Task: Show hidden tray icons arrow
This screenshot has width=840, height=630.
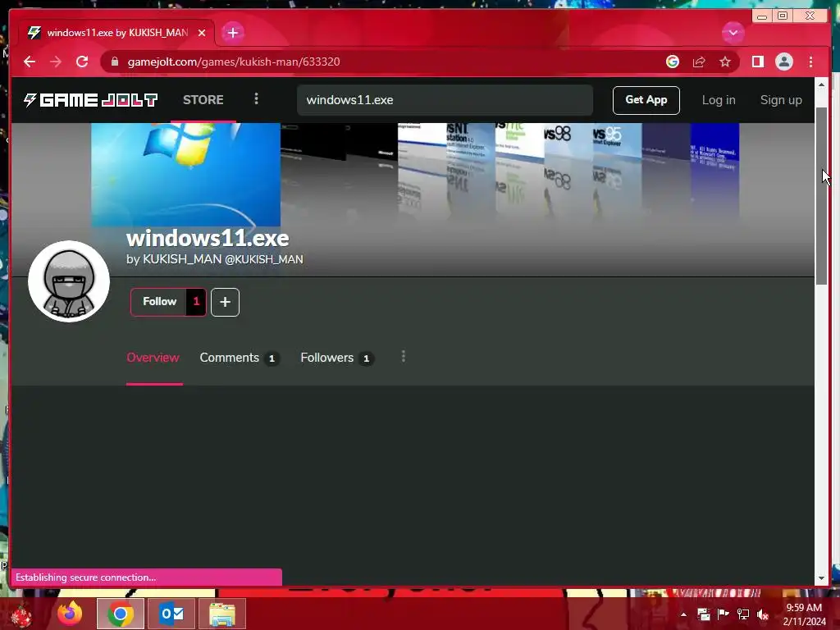Action: [x=683, y=614]
